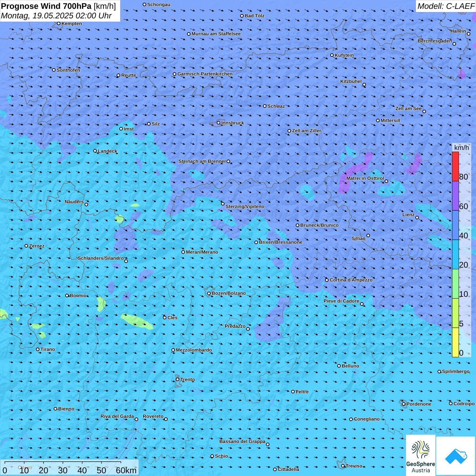Click the 'Garmisch-Partenkirchen' label
The width and height of the screenshot is (476, 476).
[x=205, y=74]
